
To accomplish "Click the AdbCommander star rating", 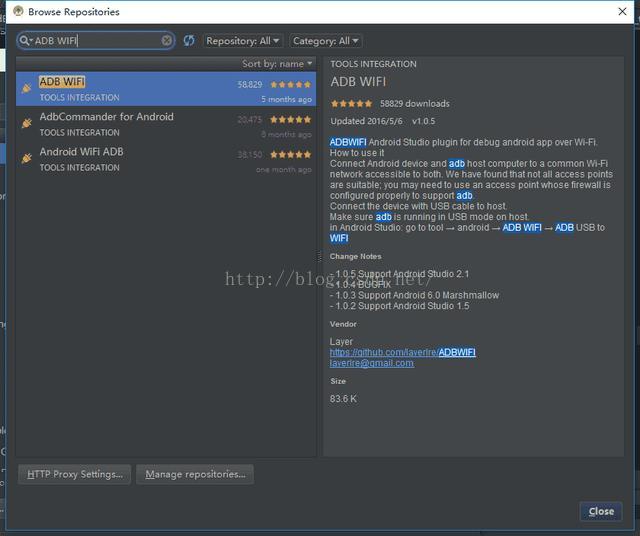I will (290, 120).
